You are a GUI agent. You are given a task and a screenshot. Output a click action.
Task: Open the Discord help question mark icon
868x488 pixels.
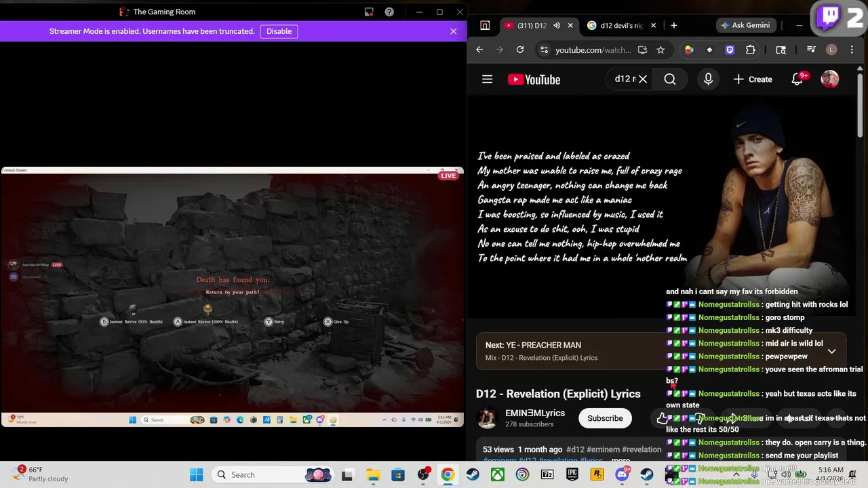(x=389, y=12)
